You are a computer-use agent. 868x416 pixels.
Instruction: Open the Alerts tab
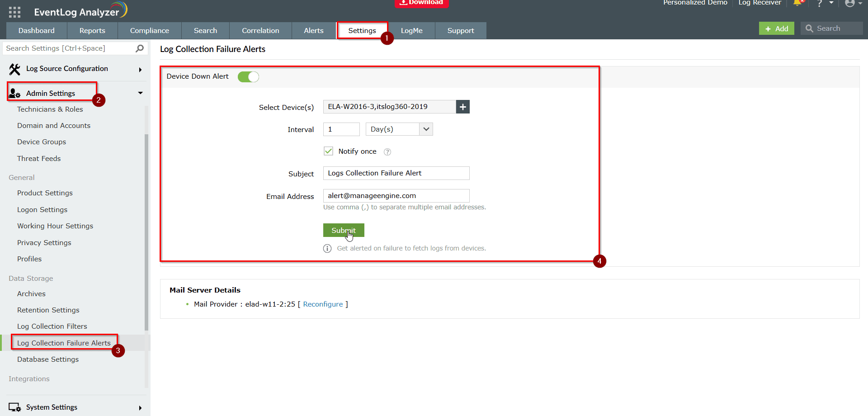coord(314,31)
